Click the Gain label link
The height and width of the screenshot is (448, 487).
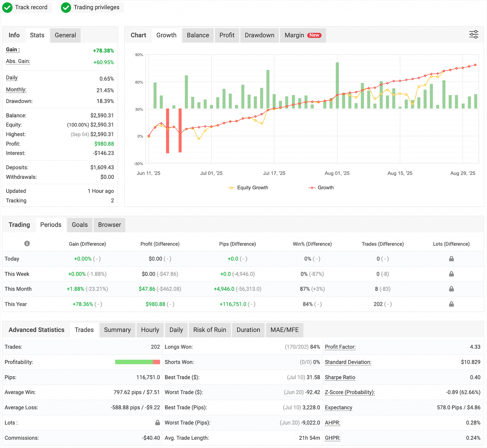13,50
